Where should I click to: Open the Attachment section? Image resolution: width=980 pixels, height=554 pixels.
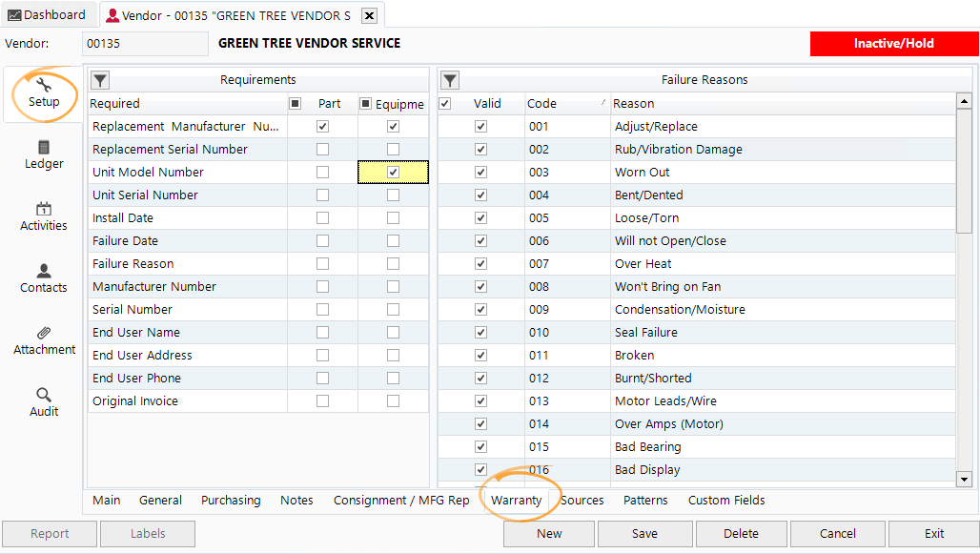click(x=43, y=340)
